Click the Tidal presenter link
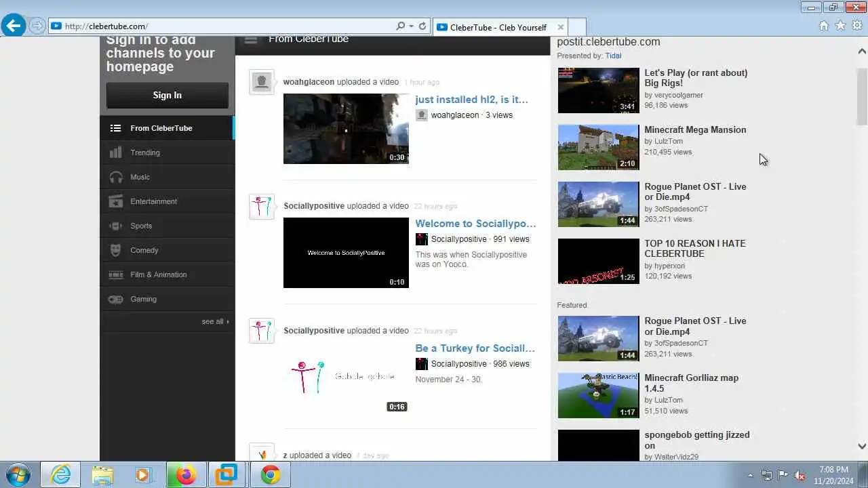868x488 pixels. (x=613, y=56)
